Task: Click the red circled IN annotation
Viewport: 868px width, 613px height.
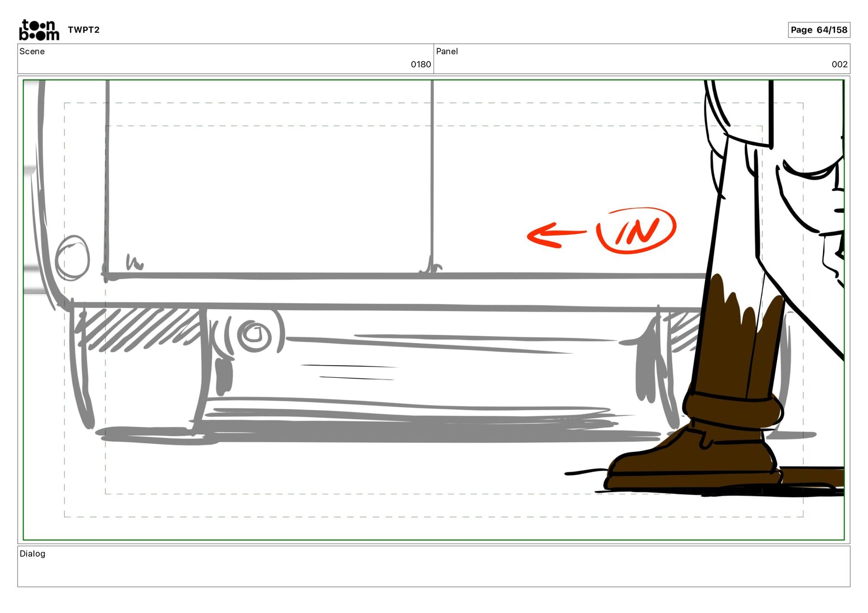Action: [x=637, y=231]
